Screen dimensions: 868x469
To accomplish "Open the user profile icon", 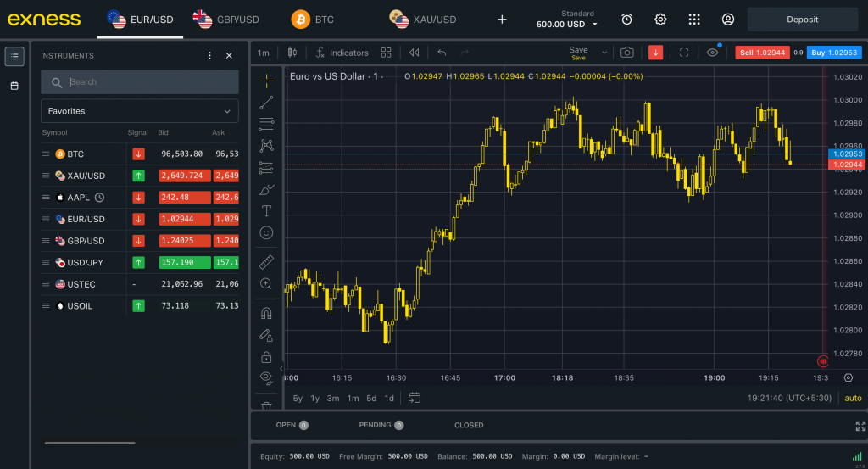I will click(728, 20).
